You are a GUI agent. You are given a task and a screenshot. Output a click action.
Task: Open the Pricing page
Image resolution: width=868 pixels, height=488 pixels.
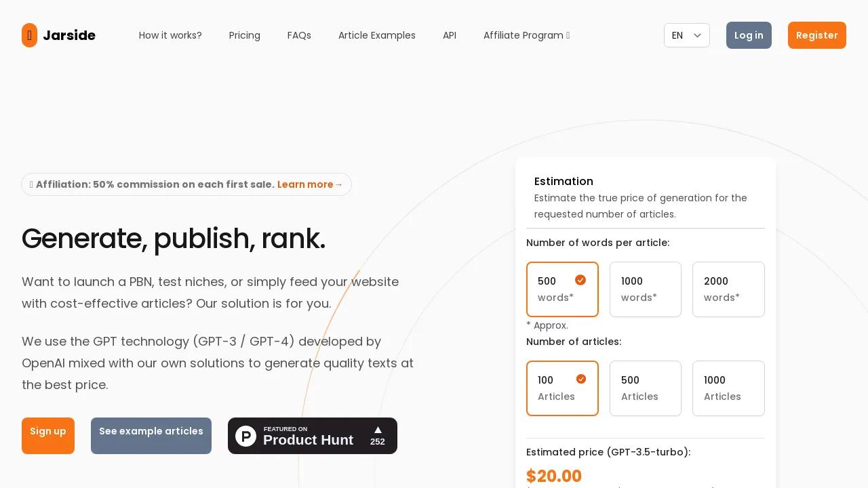pos(245,35)
